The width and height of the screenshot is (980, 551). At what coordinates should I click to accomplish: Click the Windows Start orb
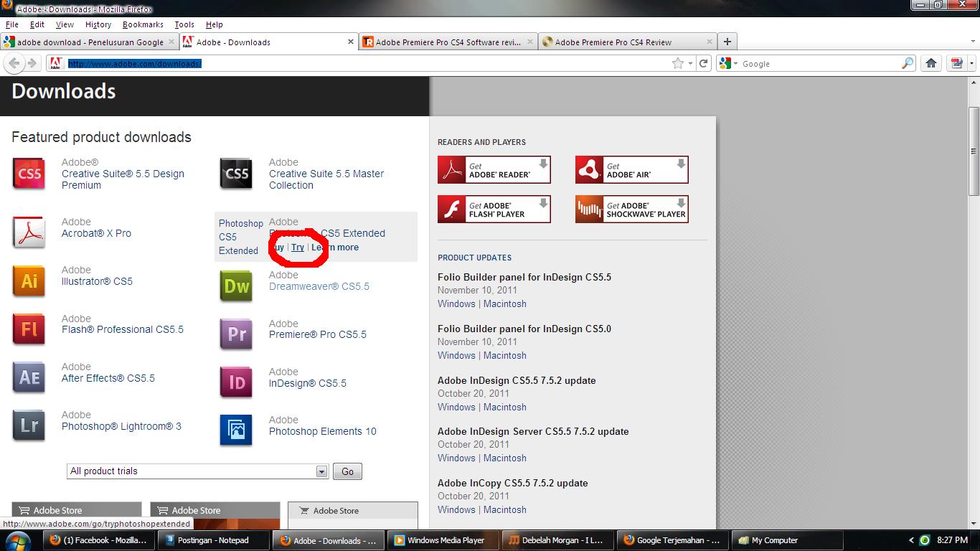click(x=18, y=540)
